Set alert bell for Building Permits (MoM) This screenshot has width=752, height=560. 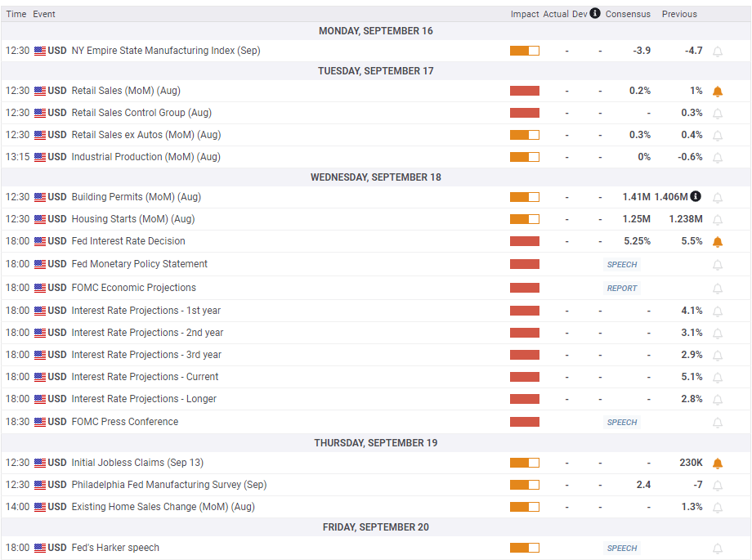pos(718,198)
